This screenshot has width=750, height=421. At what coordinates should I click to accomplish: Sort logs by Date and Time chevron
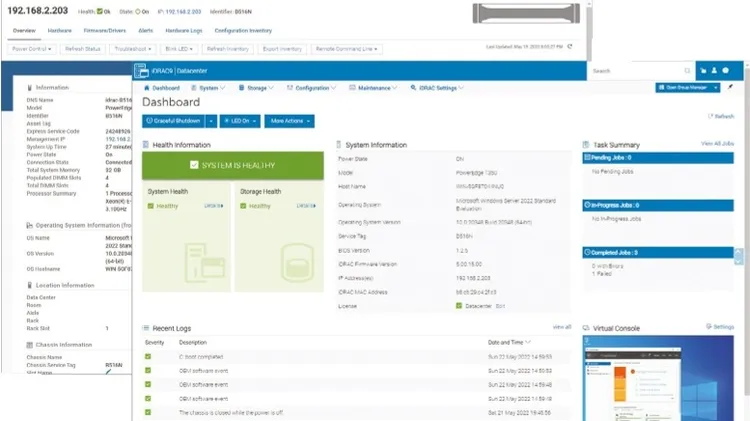[528, 342]
